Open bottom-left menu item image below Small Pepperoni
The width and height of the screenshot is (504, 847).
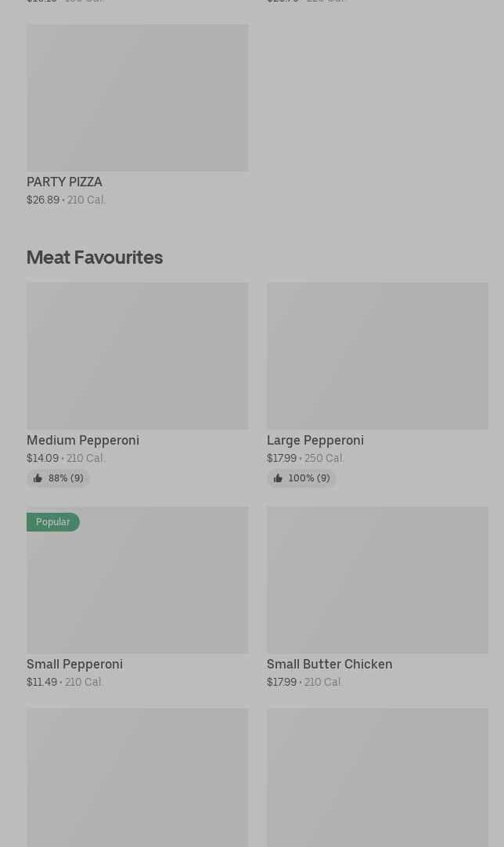click(x=137, y=778)
